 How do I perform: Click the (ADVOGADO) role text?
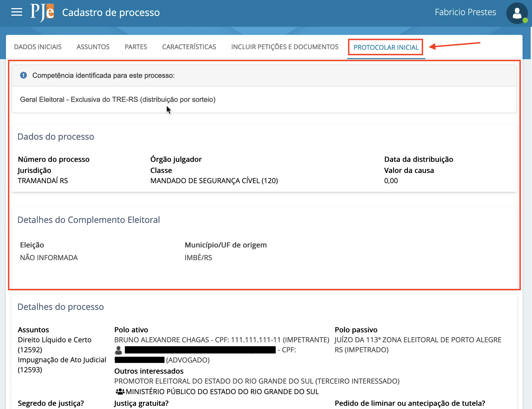tap(188, 360)
